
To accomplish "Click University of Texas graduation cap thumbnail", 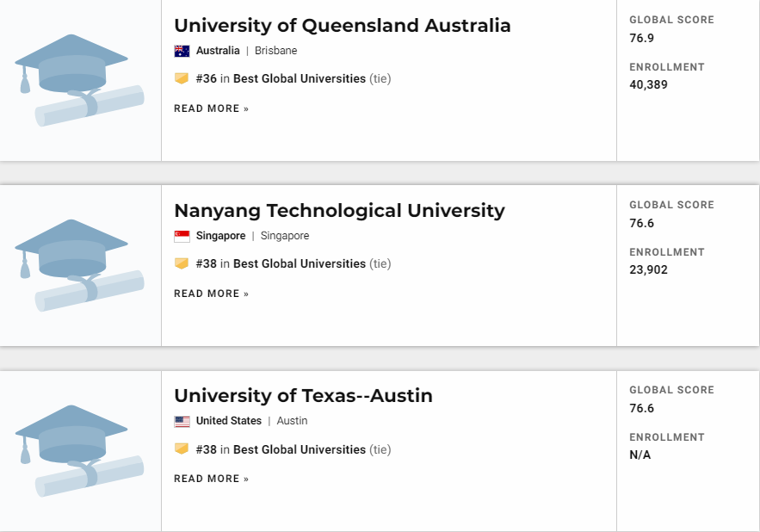I will point(80,450).
